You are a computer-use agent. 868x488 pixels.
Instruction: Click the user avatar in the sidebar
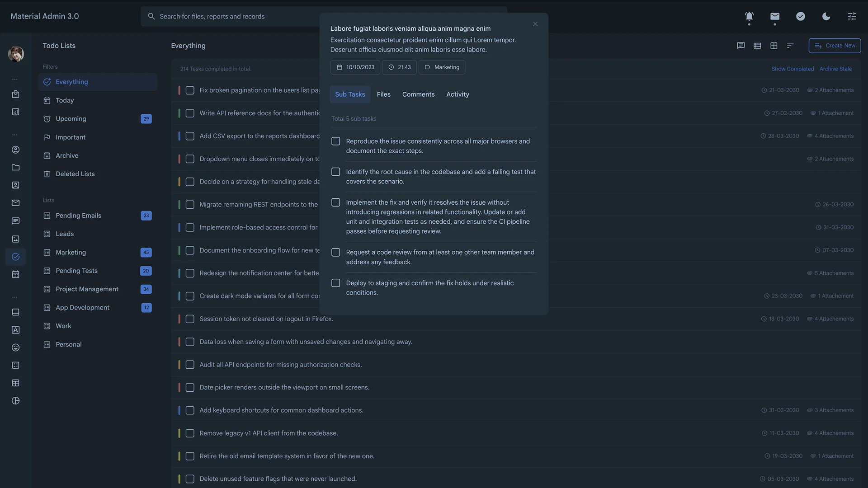point(16,54)
